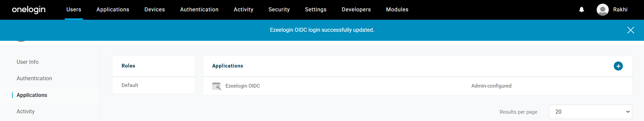This screenshot has width=644, height=121.
Task: Open the Results per page dropdown
Action: (590, 112)
